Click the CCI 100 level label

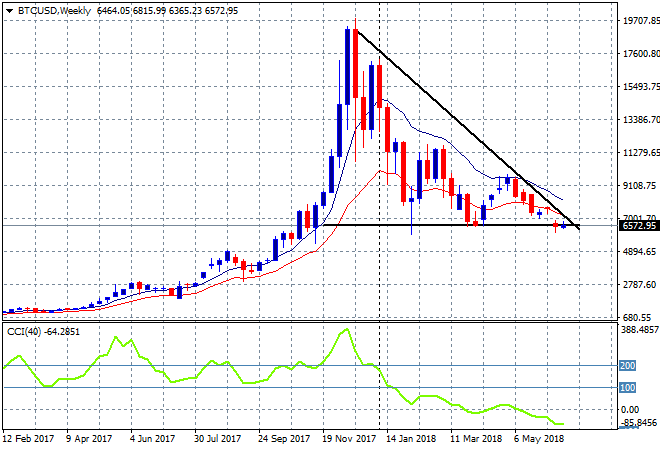(x=627, y=387)
